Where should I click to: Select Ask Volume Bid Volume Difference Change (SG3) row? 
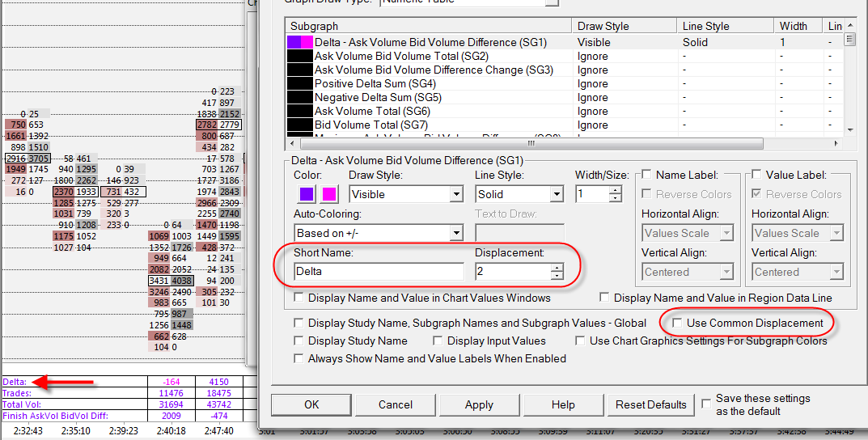(565, 70)
